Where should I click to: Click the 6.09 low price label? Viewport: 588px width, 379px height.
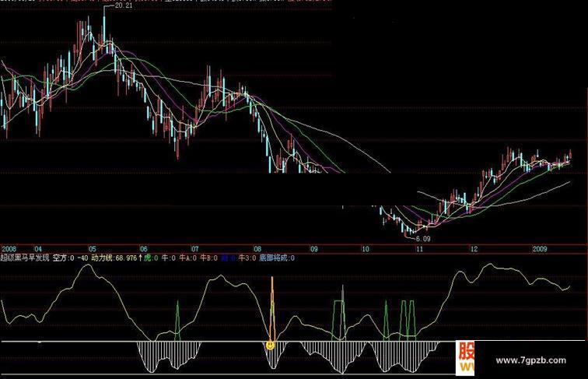[x=423, y=239]
